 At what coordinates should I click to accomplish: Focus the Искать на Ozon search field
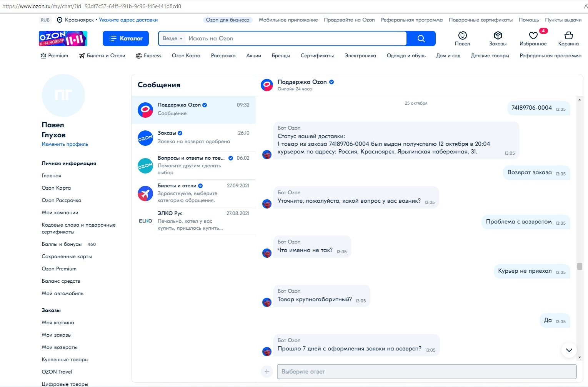(x=296, y=38)
